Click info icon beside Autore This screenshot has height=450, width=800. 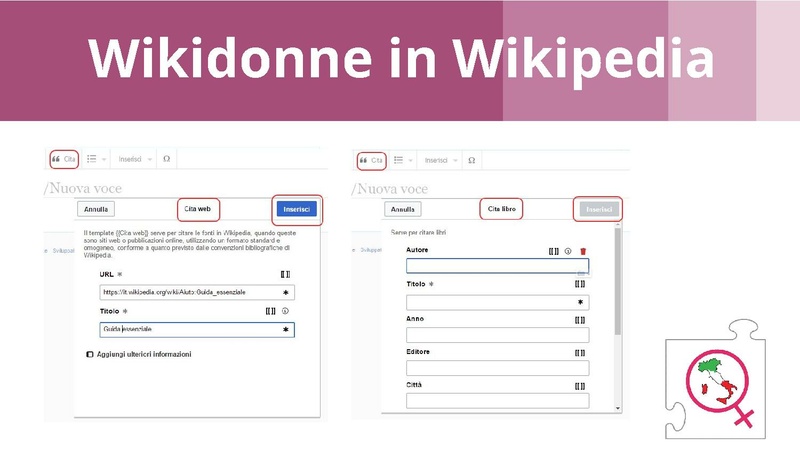(x=568, y=251)
